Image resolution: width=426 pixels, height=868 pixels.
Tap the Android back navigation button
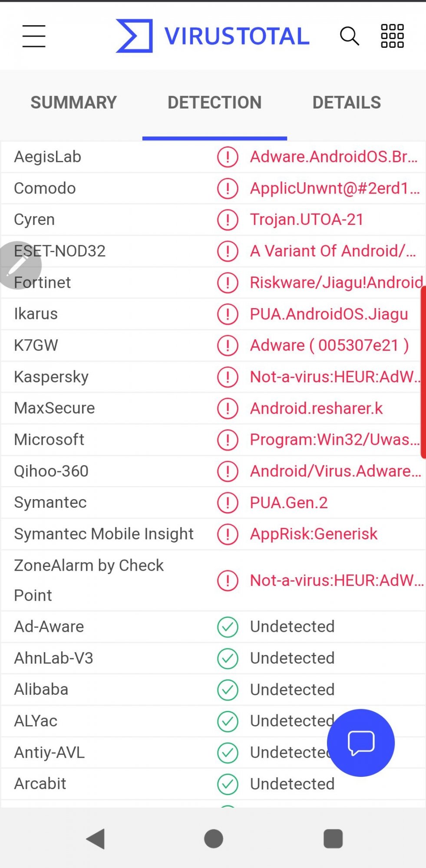(96, 838)
